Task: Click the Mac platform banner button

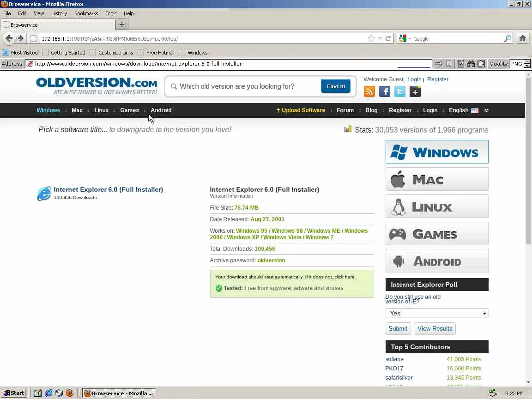Action: pyautogui.click(x=437, y=179)
